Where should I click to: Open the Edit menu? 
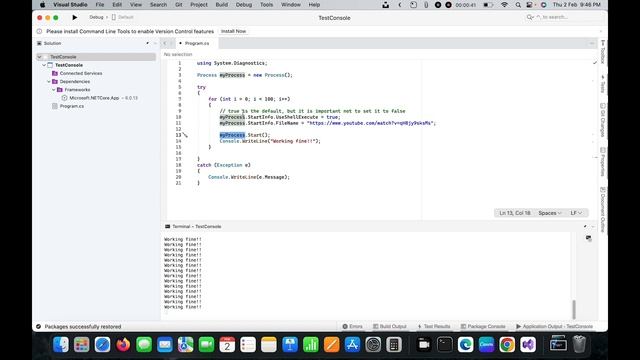click(x=117, y=5)
